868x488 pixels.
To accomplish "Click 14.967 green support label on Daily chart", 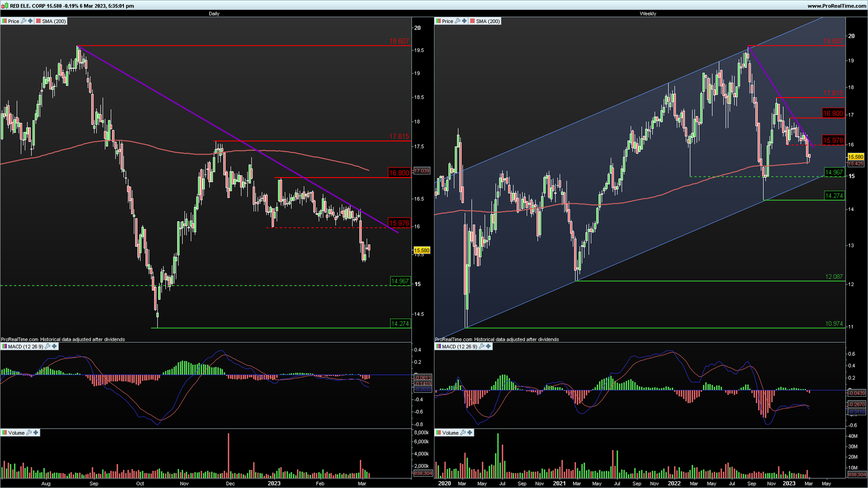I will click(x=400, y=281).
